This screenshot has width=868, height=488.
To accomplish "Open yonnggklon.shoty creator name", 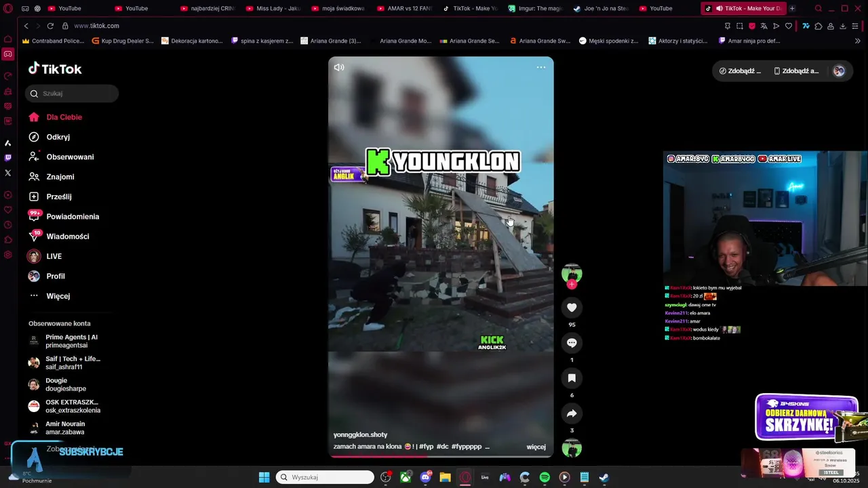I will coord(360,434).
